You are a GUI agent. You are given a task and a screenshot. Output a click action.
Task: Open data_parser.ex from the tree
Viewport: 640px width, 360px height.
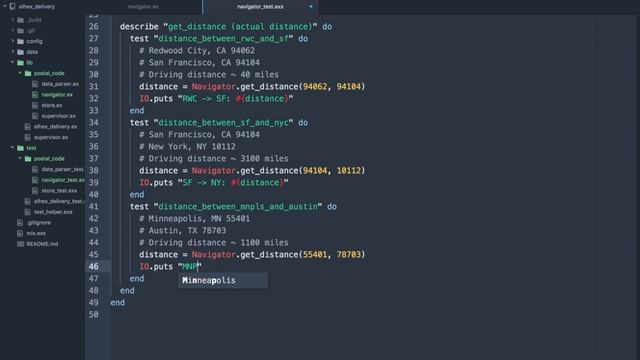tap(60, 84)
